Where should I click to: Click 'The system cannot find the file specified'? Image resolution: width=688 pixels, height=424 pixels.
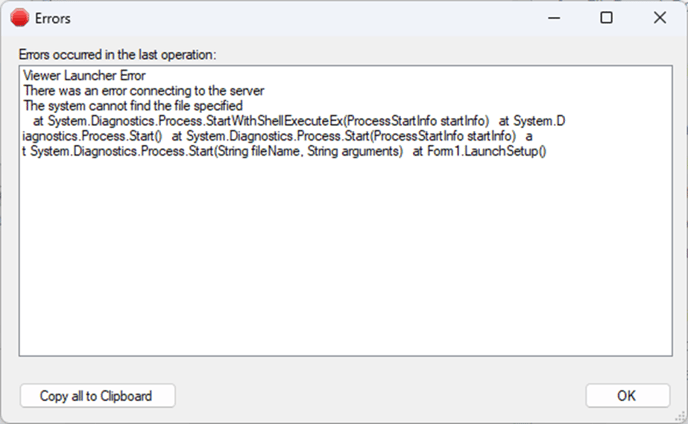(133, 106)
